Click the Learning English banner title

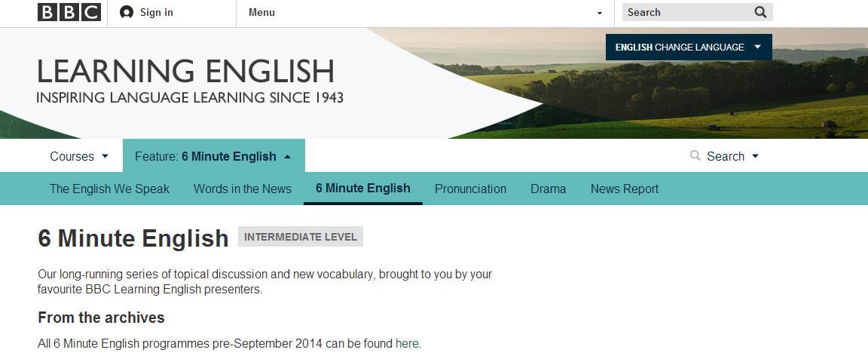click(x=186, y=71)
